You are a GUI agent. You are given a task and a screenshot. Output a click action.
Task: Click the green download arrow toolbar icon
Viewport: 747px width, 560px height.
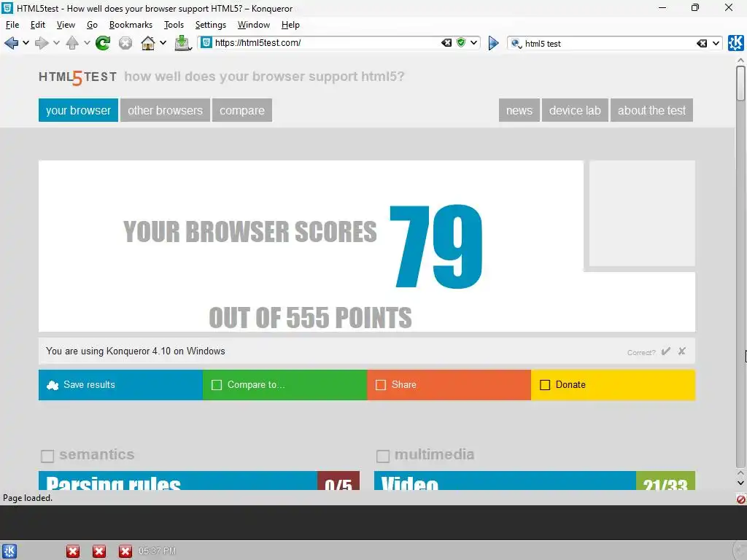(182, 43)
